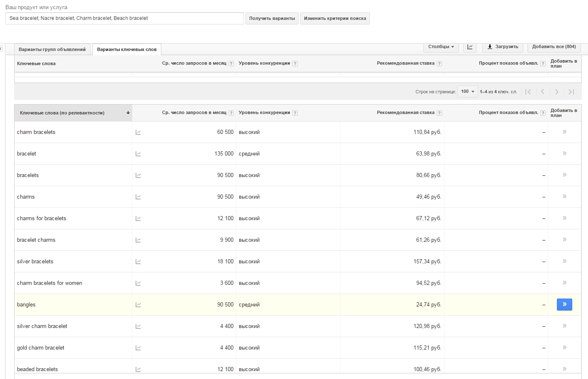Click the 135 000 search volume value
Screen dimensions: 588x379
(224, 154)
